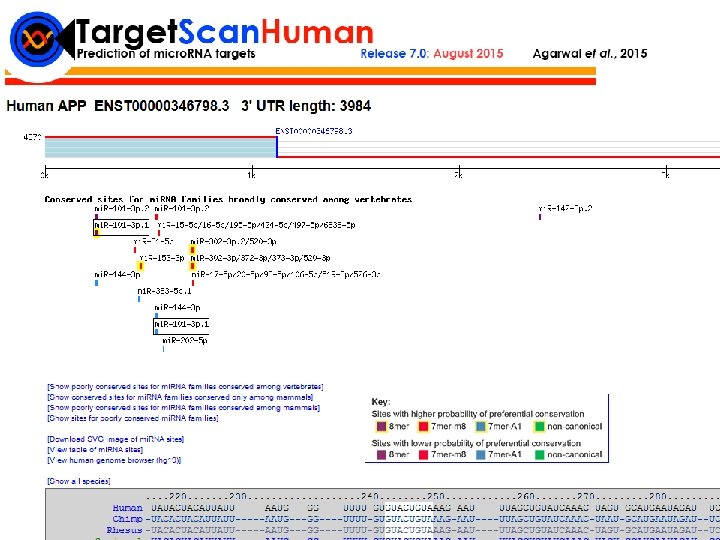Click the miR-302-3p/372-3p/373-3p/520-3p label
The height and width of the screenshot is (540, 720).
[x=260, y=258]
